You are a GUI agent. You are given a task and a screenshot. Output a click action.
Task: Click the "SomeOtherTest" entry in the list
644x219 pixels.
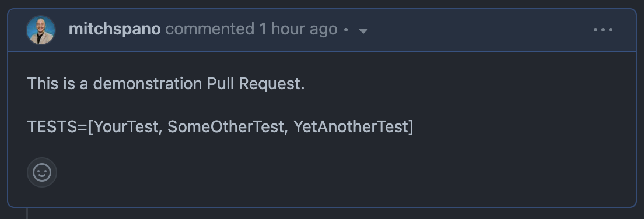(x=226, y=127)
